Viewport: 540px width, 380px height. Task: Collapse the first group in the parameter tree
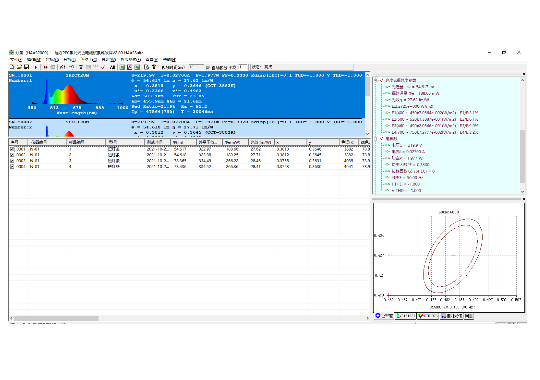pyautogui.click(x=376, y=80)
